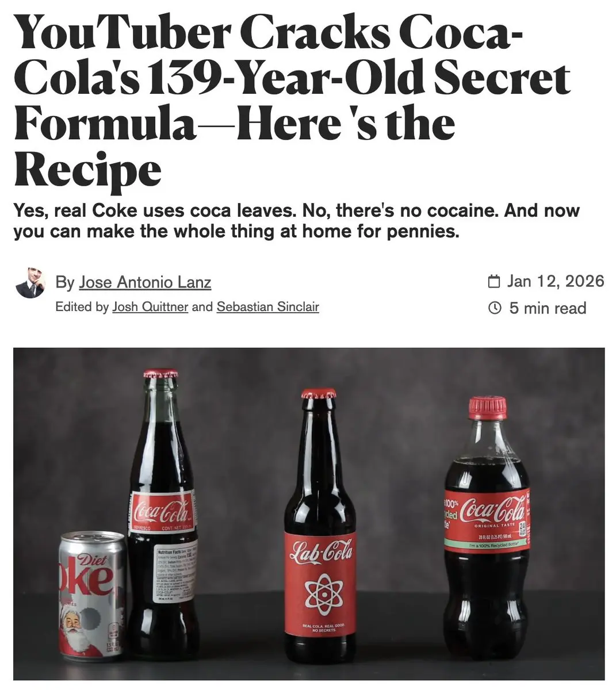616x690 pixels.
Task: Open editor Sebastian Sinclair's link
Action: click(x=267, y=306)
